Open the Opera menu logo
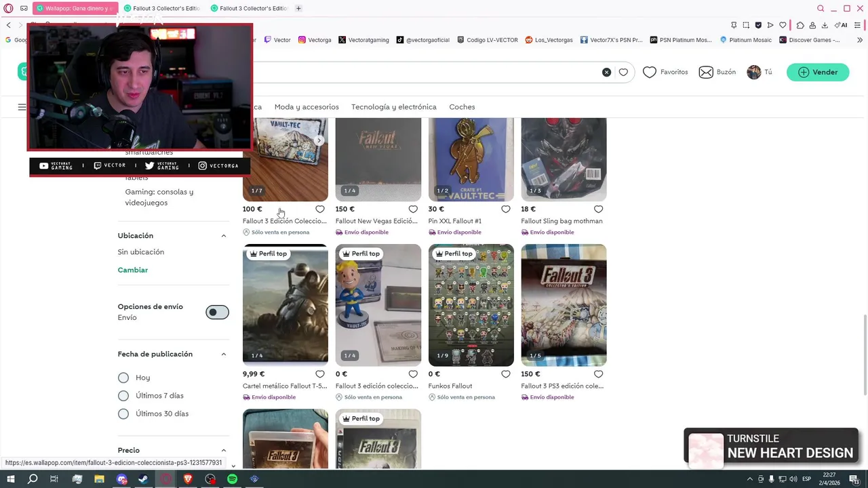The height and width of the screenshot is (488, 868). click(8, 8)
